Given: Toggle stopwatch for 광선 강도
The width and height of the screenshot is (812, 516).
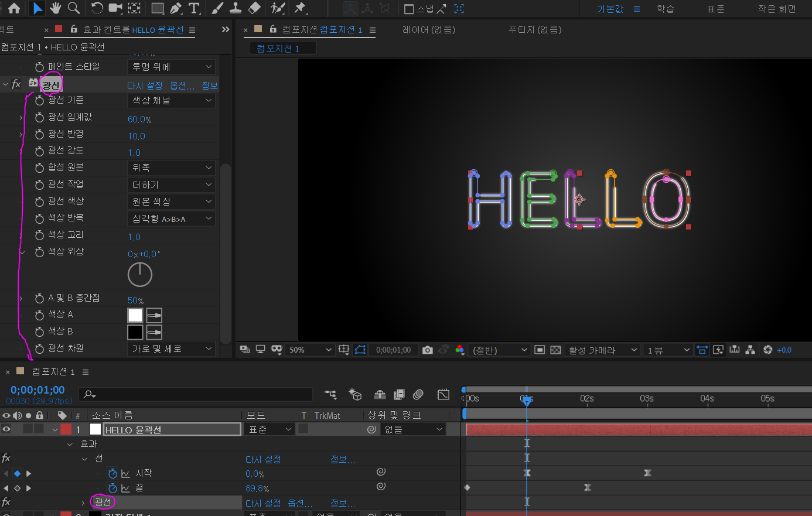Looking at the screenshot, I should pyautogui.click(x=40, y=151).
